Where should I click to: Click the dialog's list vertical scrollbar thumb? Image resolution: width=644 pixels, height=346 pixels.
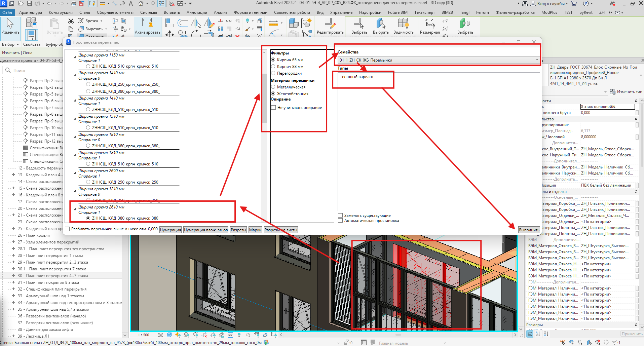point(264,98)
